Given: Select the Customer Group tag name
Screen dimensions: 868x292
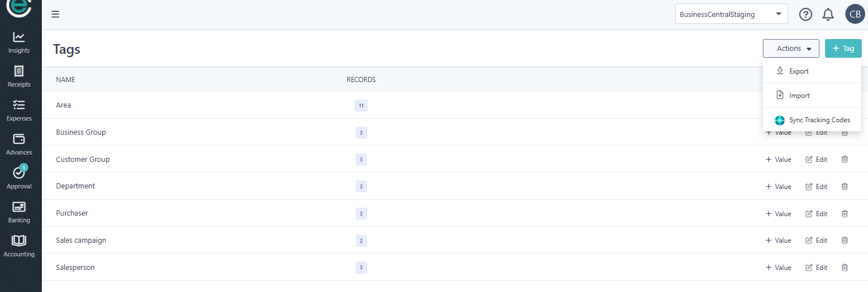Looking at the screenshot, I should (x=83, y=160).
